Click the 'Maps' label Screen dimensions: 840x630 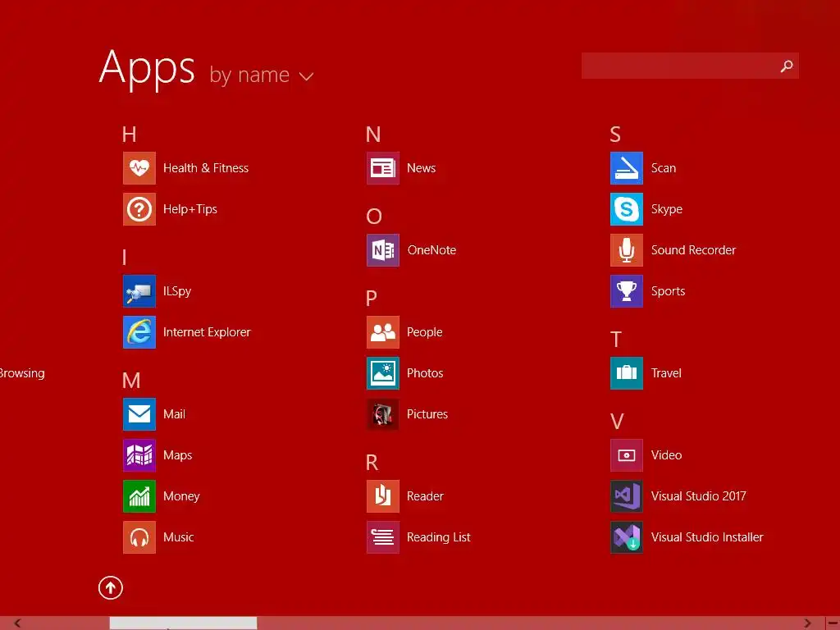[x=177, y=456]
